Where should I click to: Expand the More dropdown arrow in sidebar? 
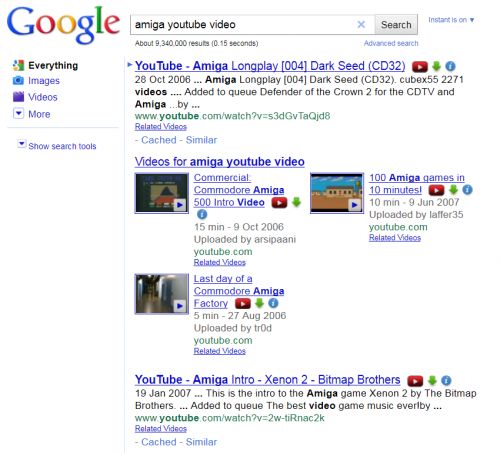coord(18,113)
